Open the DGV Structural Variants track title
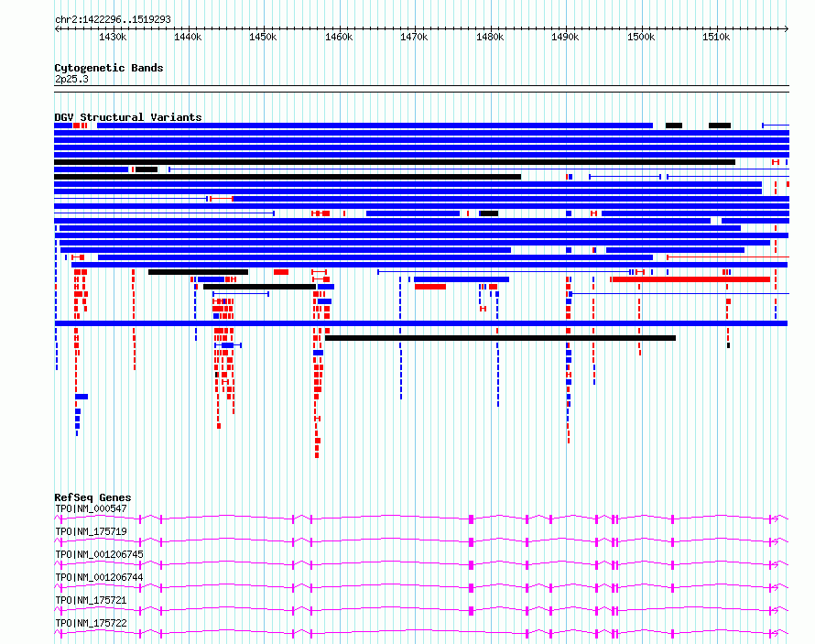815x644 pixels. (x=128, y=117)
